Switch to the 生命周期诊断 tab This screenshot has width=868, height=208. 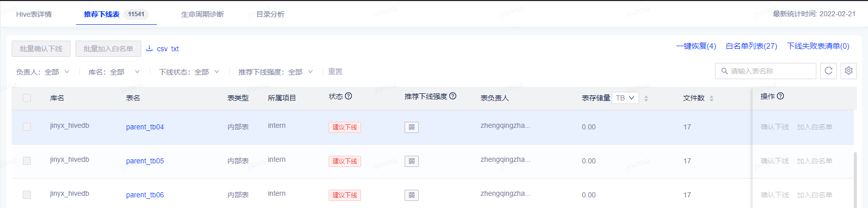[x=203, y=14]
